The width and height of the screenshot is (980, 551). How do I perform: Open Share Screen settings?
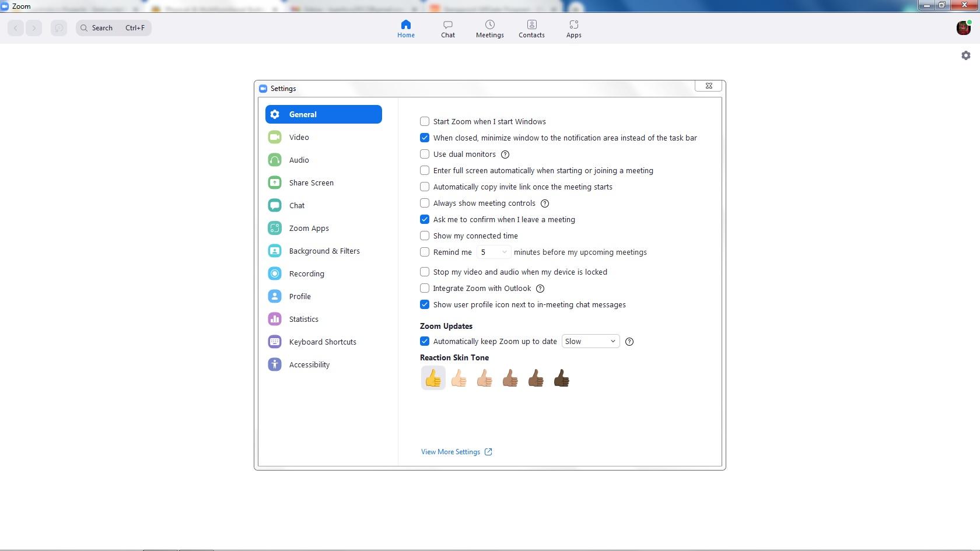tap(324, 183)
